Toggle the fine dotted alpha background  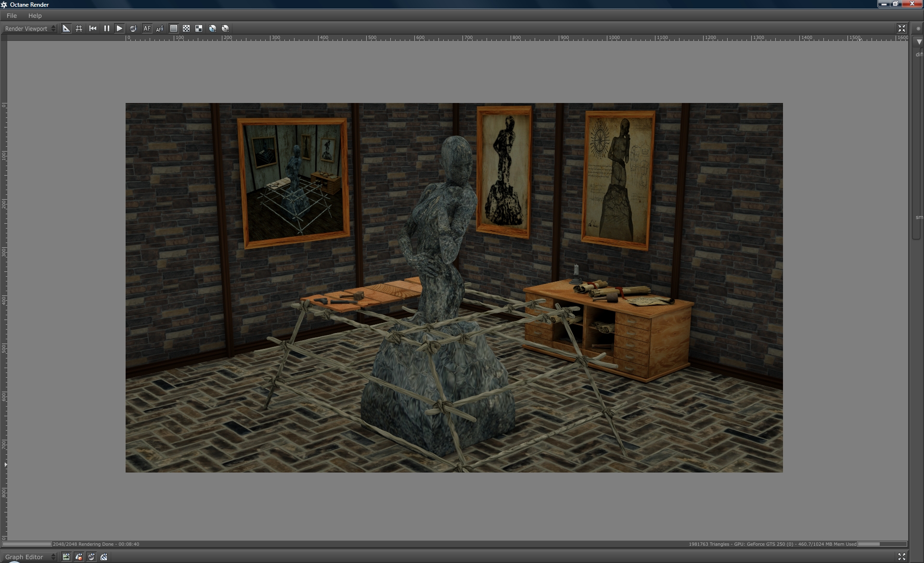click(174, 28)
